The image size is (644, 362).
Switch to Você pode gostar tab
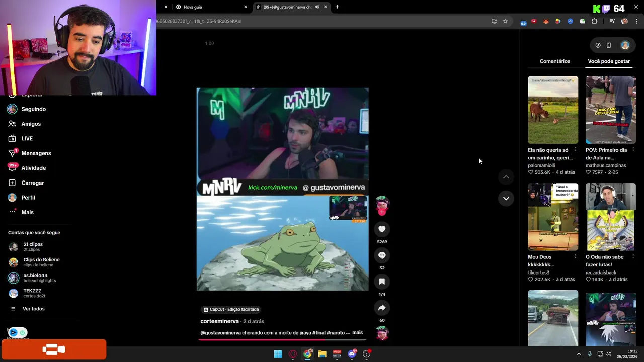(609, 61)
